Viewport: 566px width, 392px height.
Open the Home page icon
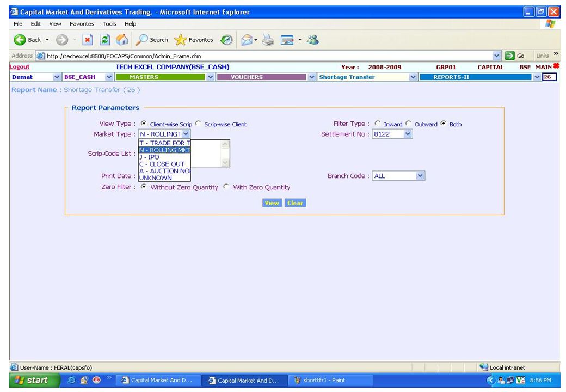(x=122, y=40)
